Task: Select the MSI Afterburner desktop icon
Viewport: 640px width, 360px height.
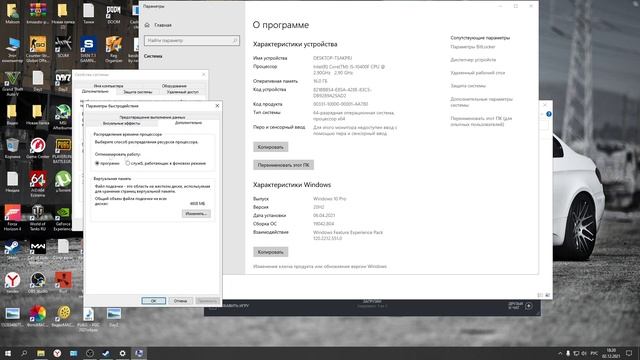Action: (63, 117)
